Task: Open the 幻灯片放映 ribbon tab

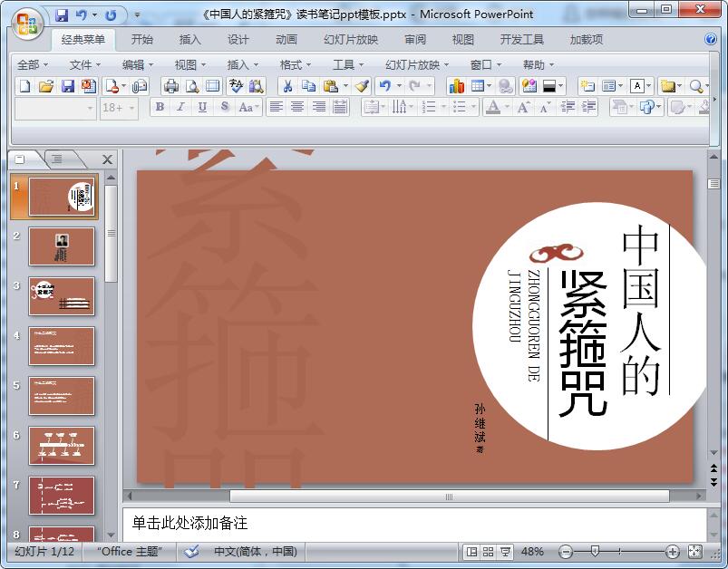Action: coord(351,40)
